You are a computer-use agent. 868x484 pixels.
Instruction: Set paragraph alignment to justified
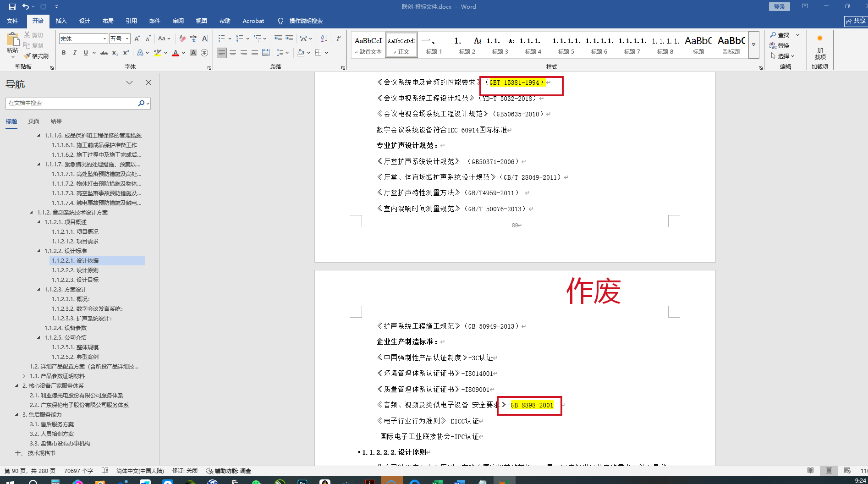click(255, 53)
